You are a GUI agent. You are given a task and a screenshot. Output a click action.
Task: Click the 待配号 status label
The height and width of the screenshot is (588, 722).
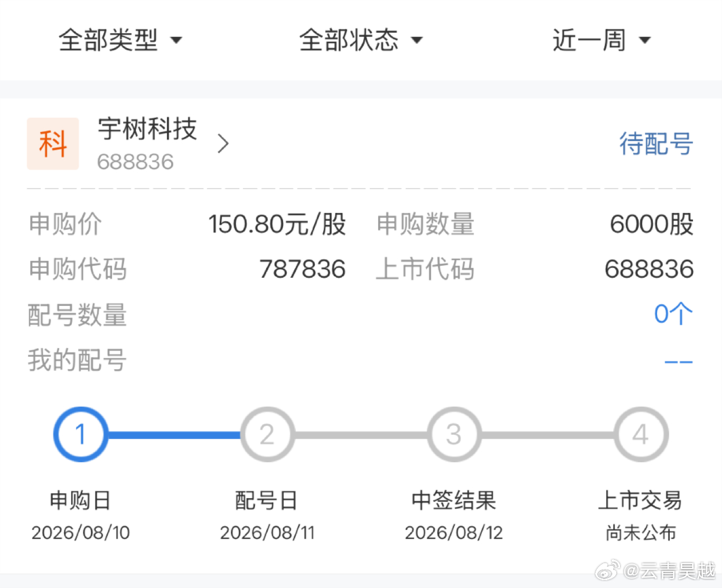(656, 144)
